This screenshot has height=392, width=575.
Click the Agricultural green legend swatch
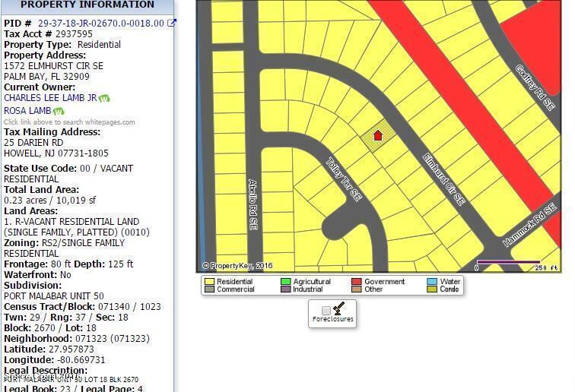pyautogui.click(x=285, y=282)
